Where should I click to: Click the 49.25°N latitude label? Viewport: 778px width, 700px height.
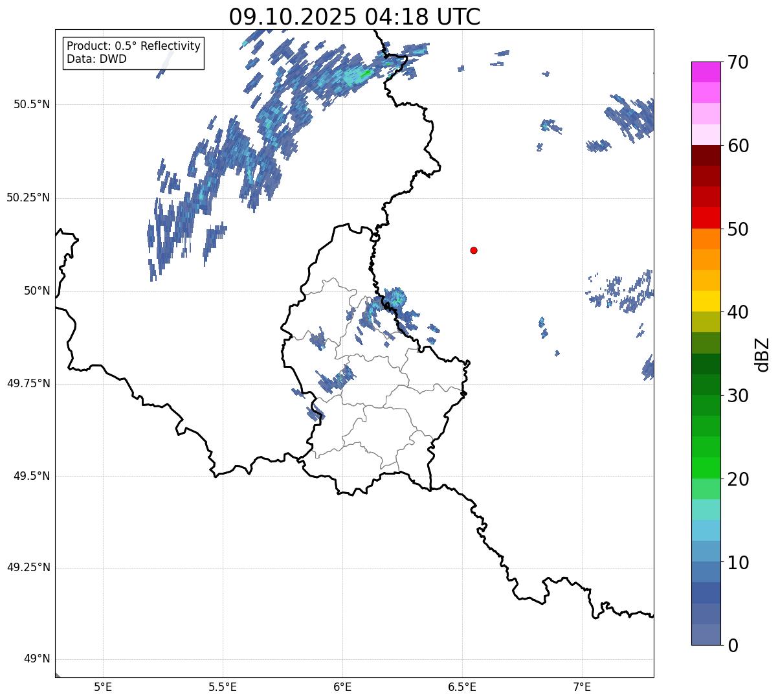28,568
